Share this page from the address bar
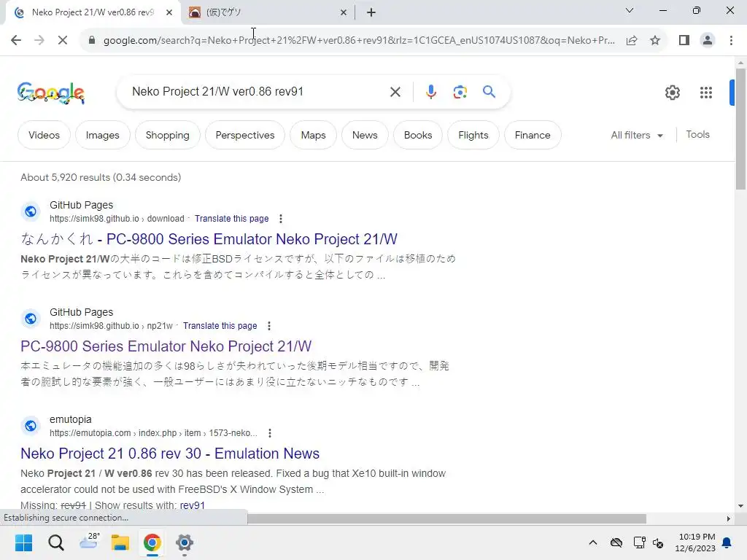747x560 pixels. click(632, 41)
